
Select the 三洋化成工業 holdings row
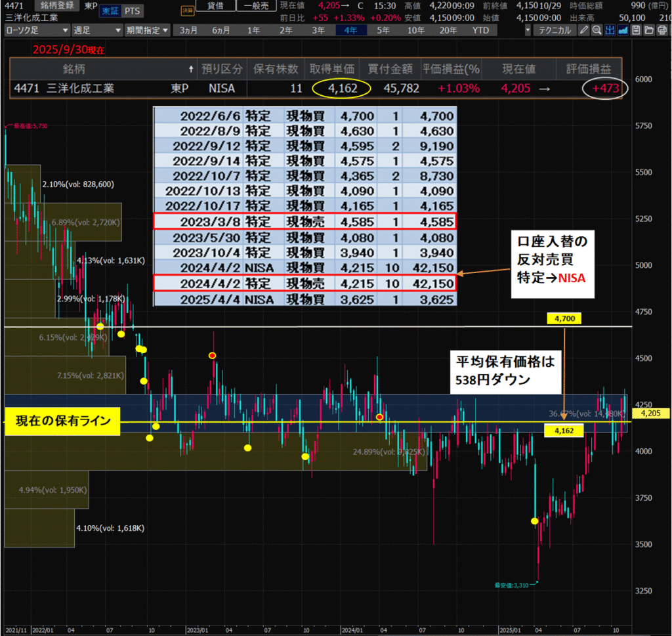[x=315, y=88]
